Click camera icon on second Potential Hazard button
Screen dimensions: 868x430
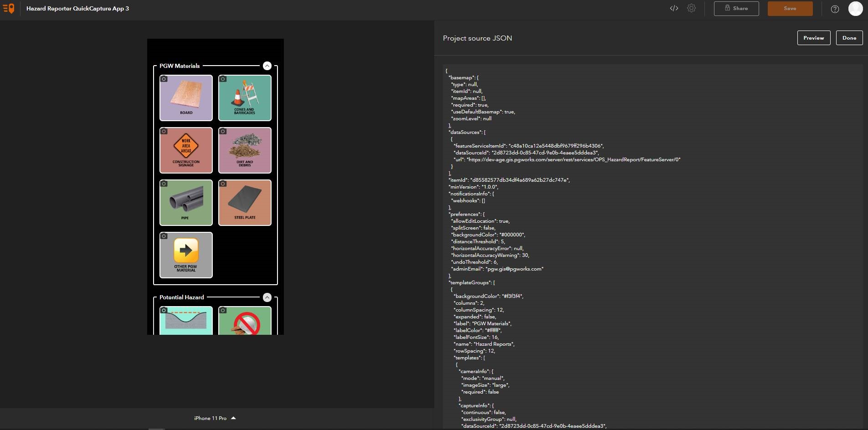pyautogui.click(x=223, y=311)
